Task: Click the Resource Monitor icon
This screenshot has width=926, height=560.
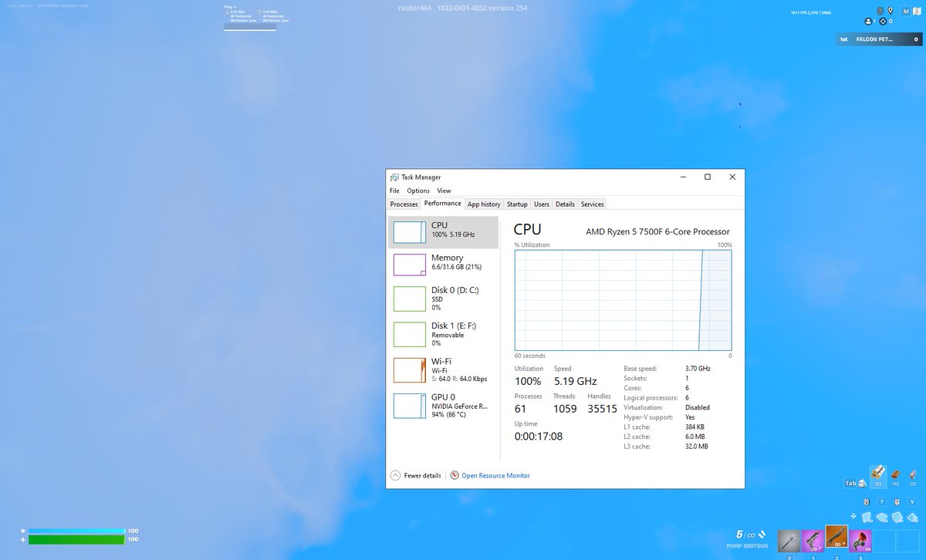Action: pos(455,476)
